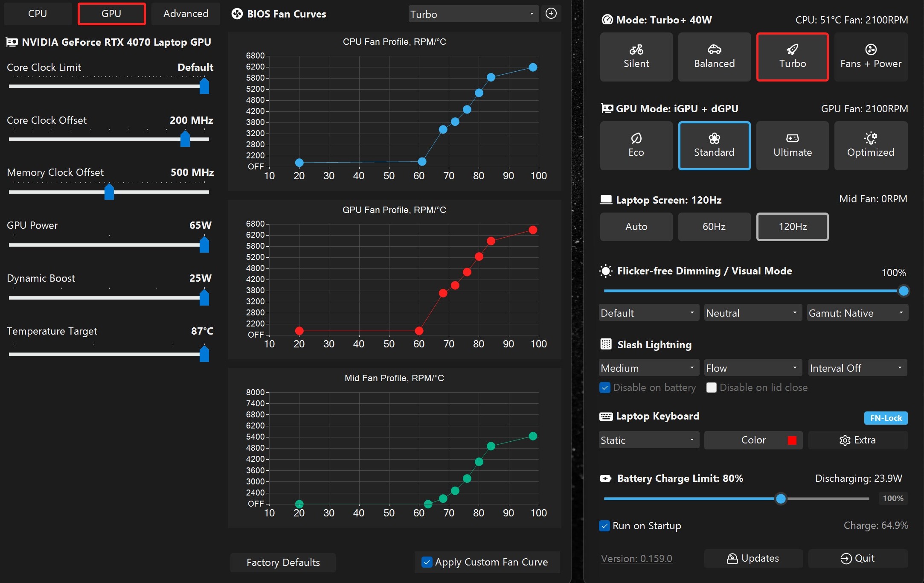924x583 pixels.
Task: Open the Advanced tab
Action: 186,14
